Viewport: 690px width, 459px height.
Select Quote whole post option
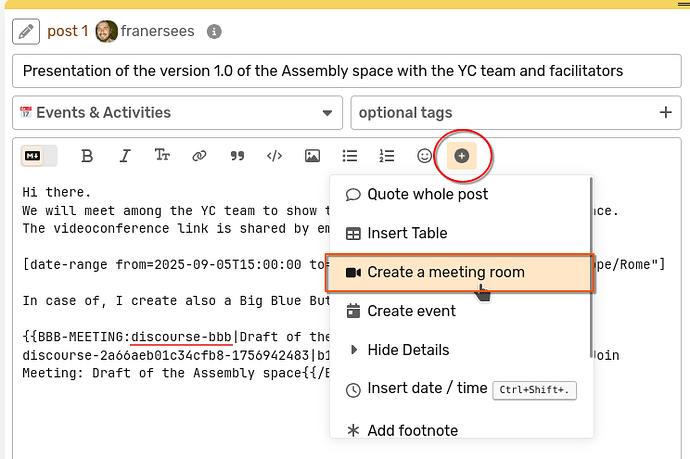[430, 194]
